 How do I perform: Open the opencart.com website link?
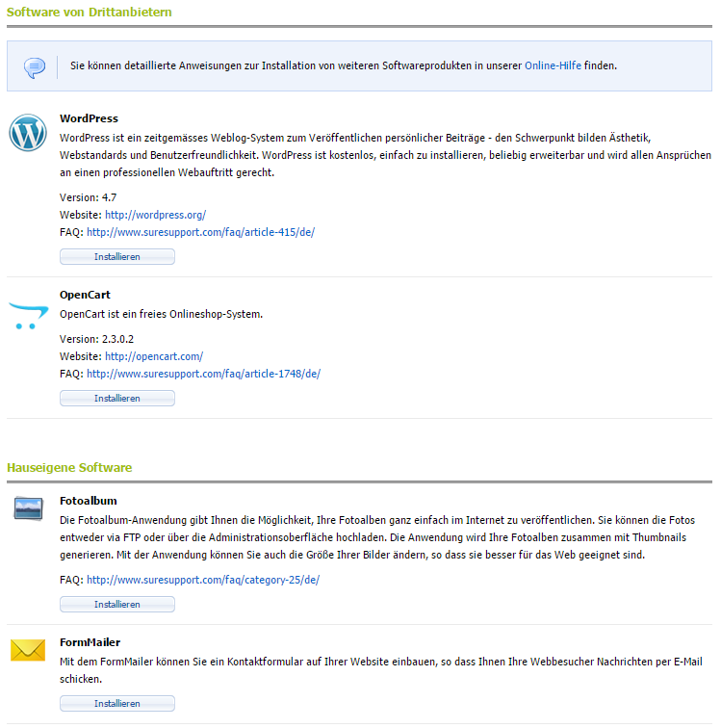(x=154, y=356)
